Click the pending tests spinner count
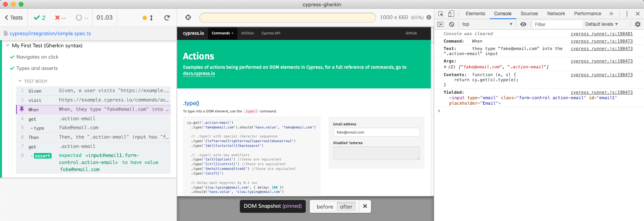Screen dimensions: 644x221 (x=82, y=18)
